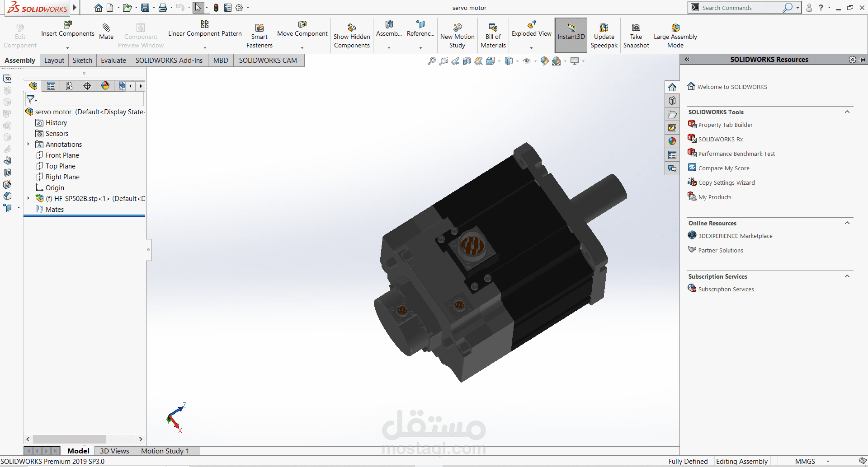Image resolution: width=868 pixels, height=467 pixels.
Task: Toggle Large Assembly Mode
Action: [x=675, y=35]
